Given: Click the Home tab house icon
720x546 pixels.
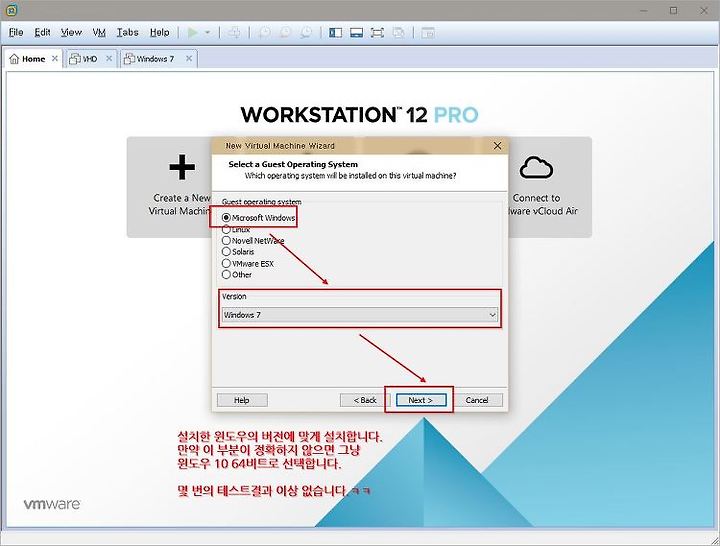Looking at the screenshot, I should point(14,59).
